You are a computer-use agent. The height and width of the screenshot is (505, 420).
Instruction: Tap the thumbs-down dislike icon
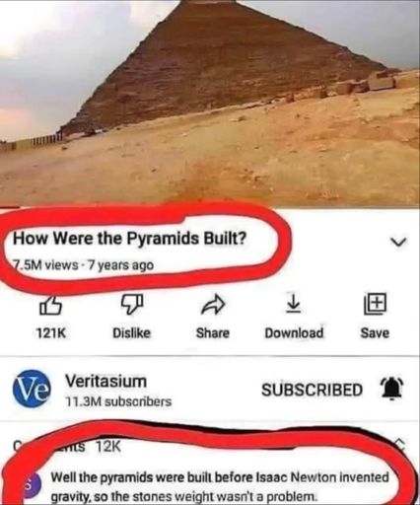tap(132, 304)
